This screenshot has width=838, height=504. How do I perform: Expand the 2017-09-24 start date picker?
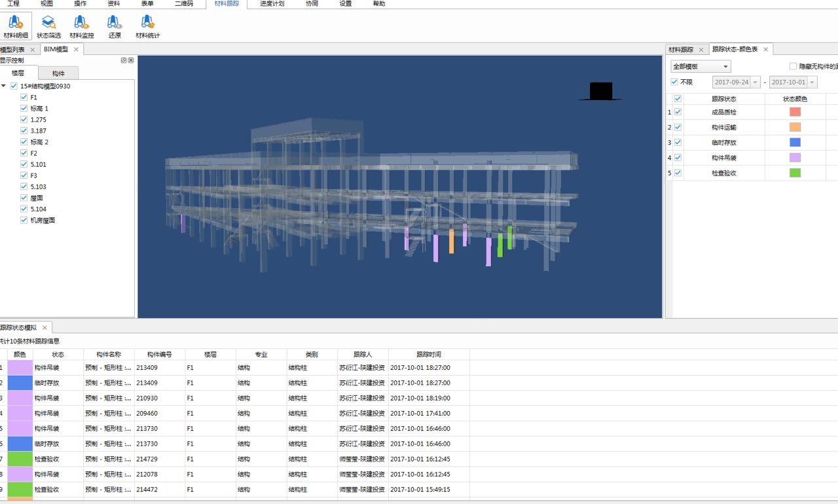tap(756, 82)
